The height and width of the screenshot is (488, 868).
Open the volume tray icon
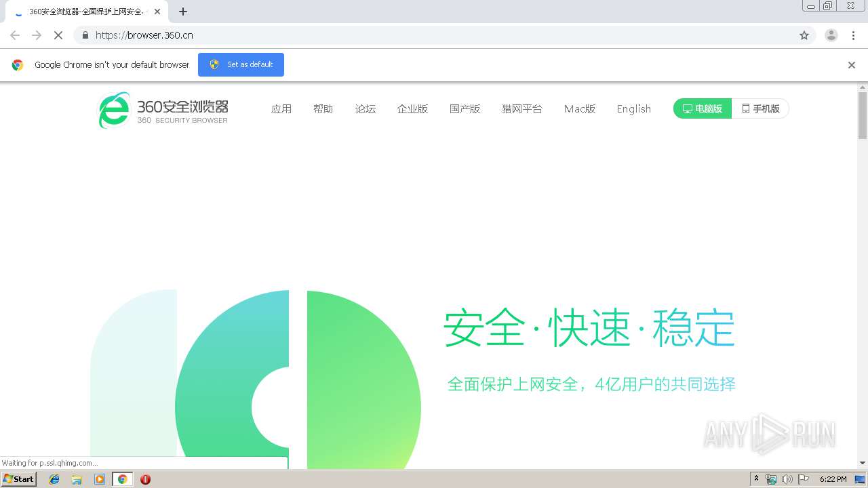coord(787,479)
